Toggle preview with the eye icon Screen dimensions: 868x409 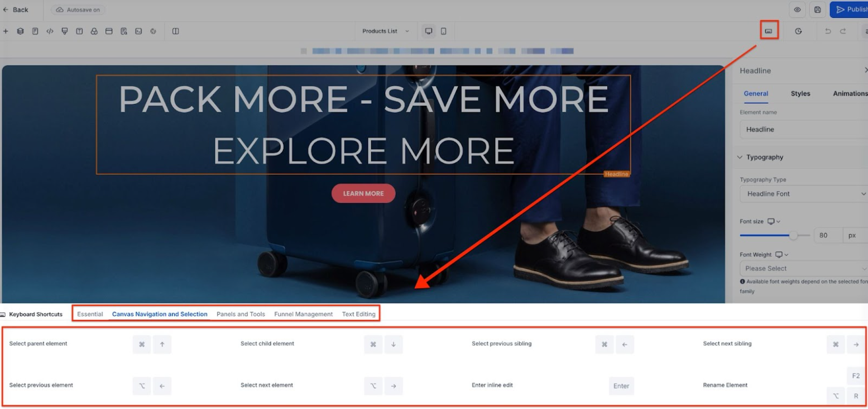click(797, 9)
